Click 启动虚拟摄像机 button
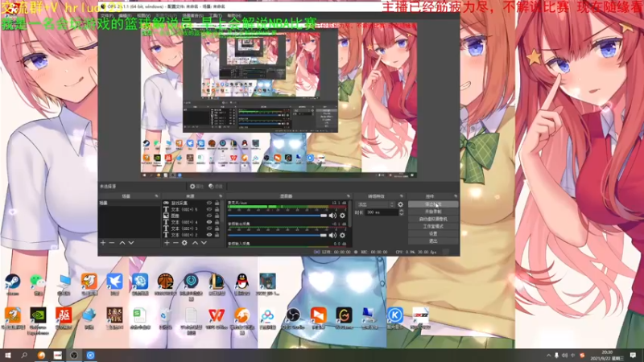The width and height of the screenshot is (644, 362). click(x=433, y=219)
